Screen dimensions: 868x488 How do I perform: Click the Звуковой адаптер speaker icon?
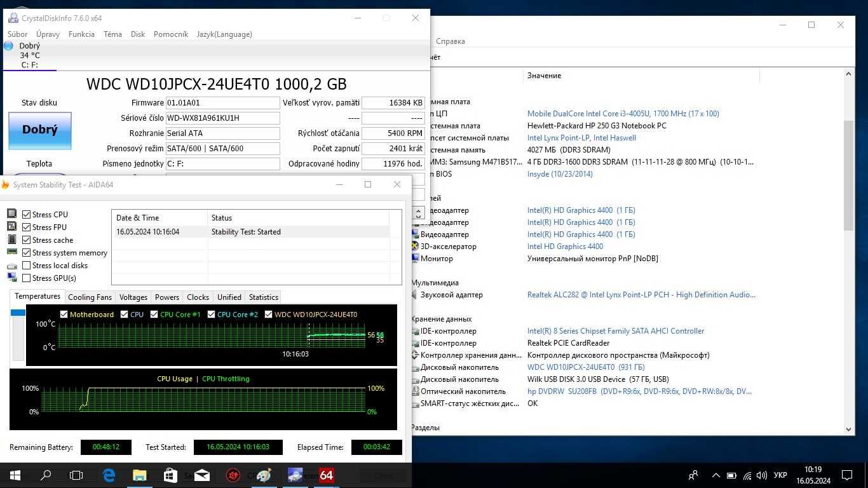415,295
